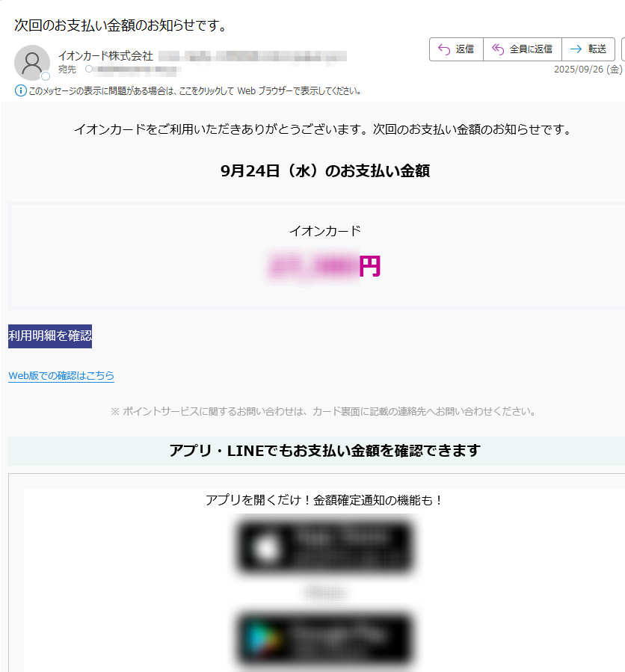Open the partially visible actions button after 転送
The width and height of the screenshot is (625, 672).
click(x=623, y=49)
